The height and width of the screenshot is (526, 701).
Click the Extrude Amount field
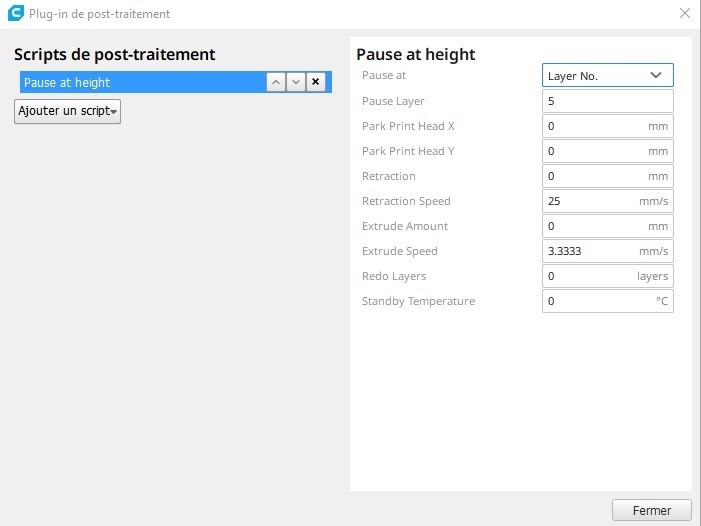(595, 226)
